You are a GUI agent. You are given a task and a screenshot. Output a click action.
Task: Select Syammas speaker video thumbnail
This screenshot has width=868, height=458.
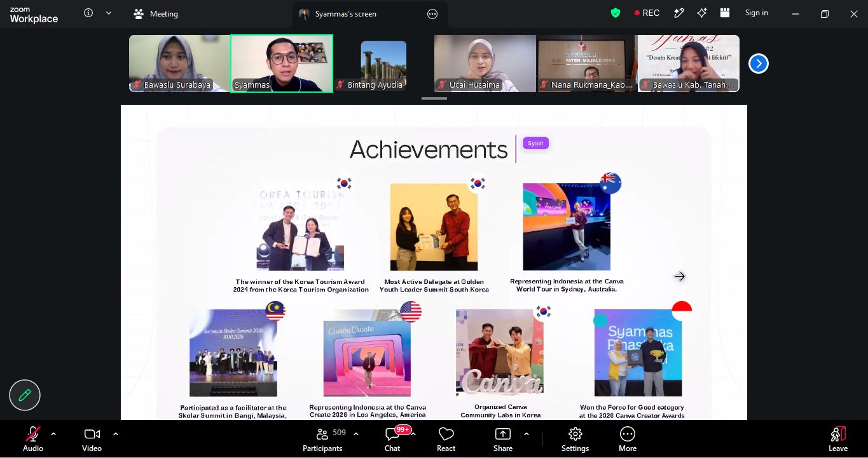[282, 64]
